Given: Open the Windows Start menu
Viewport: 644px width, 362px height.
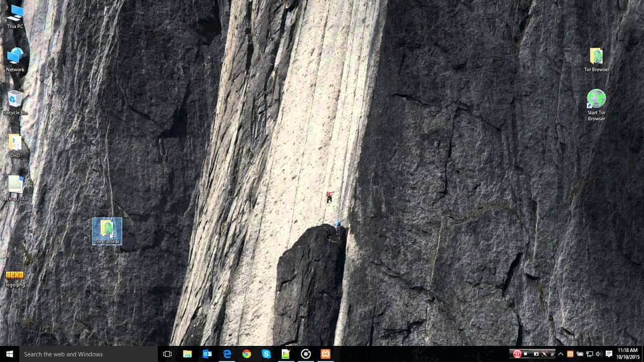Looking at the screenshot, I should coord(10,354).
